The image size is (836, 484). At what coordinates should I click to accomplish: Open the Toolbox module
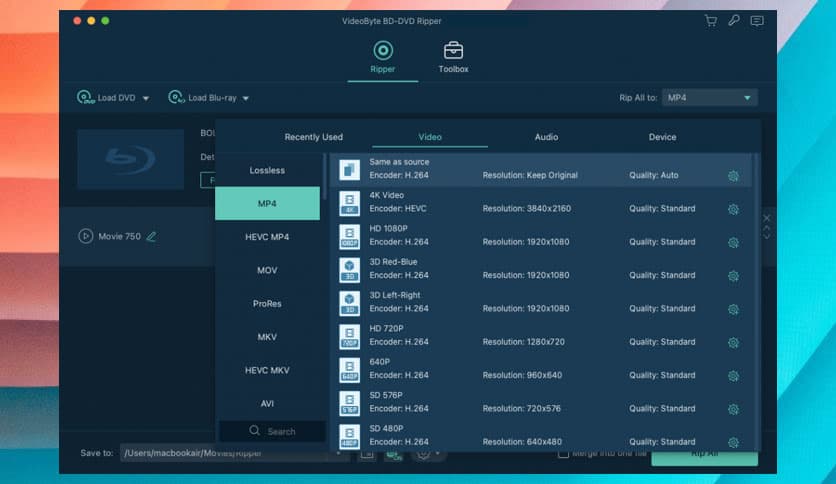(x=453, y=58)
